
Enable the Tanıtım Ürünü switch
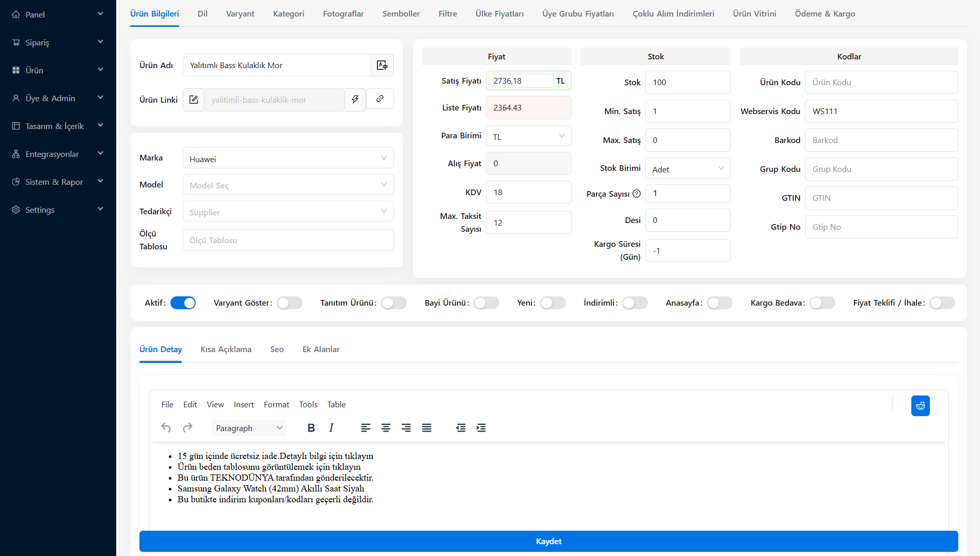pyautogui.click(x=394, y=303)
